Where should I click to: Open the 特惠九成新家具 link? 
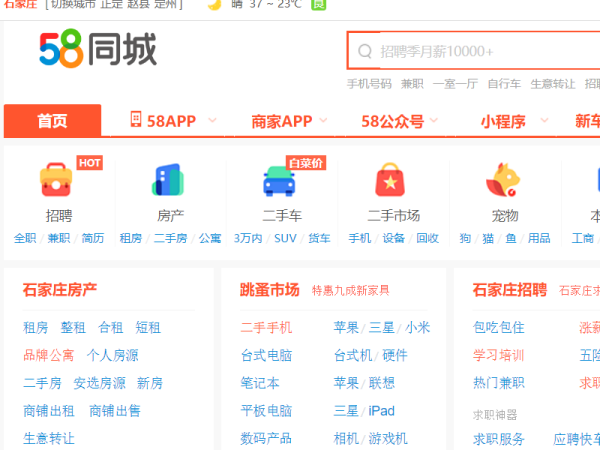click(351, 291)
